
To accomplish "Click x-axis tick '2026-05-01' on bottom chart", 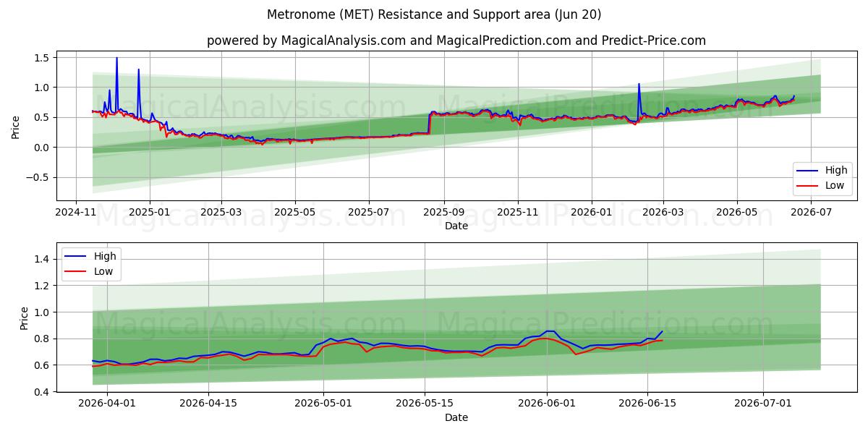I will pyautogui.click(x=323, y=404).
